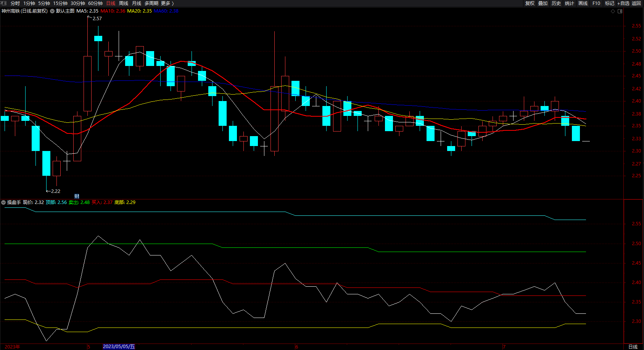Viewport: 644px width, 350px height.
Task: Click the collapse icon at the top-left corner
Action: pos(3,3)
